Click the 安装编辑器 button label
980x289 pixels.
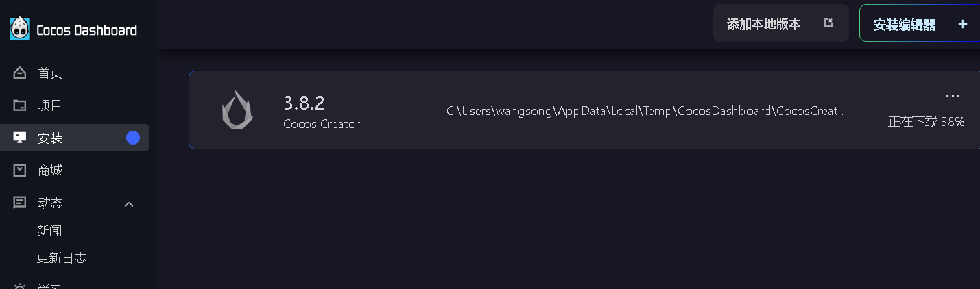coord(904,25)
